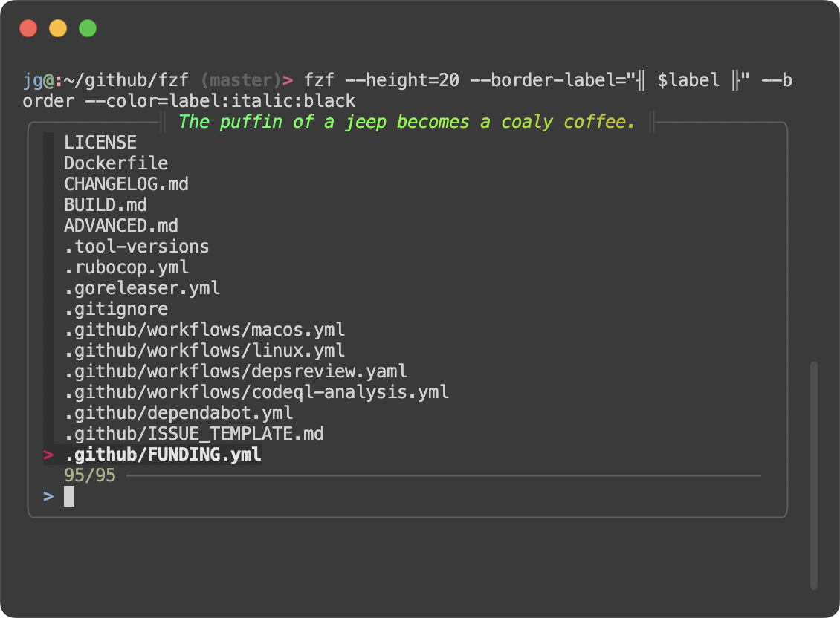Select the .goreleaser.yml entry

point(141,287)
